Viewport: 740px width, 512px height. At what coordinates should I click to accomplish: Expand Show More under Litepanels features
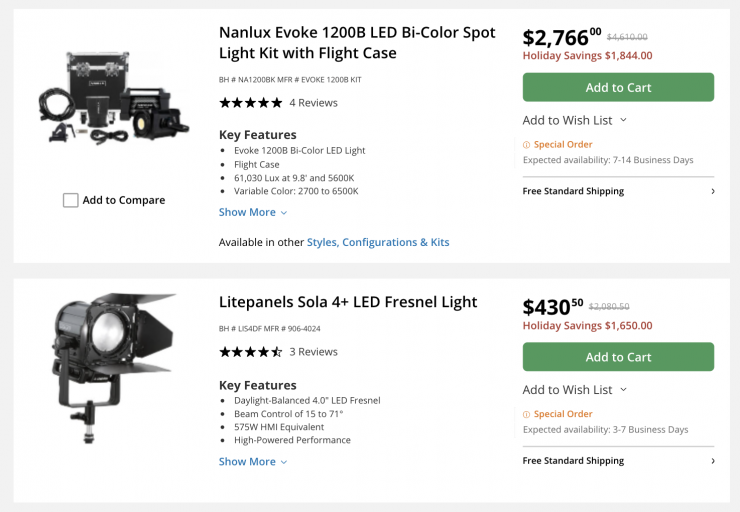[x=253, y=462]
